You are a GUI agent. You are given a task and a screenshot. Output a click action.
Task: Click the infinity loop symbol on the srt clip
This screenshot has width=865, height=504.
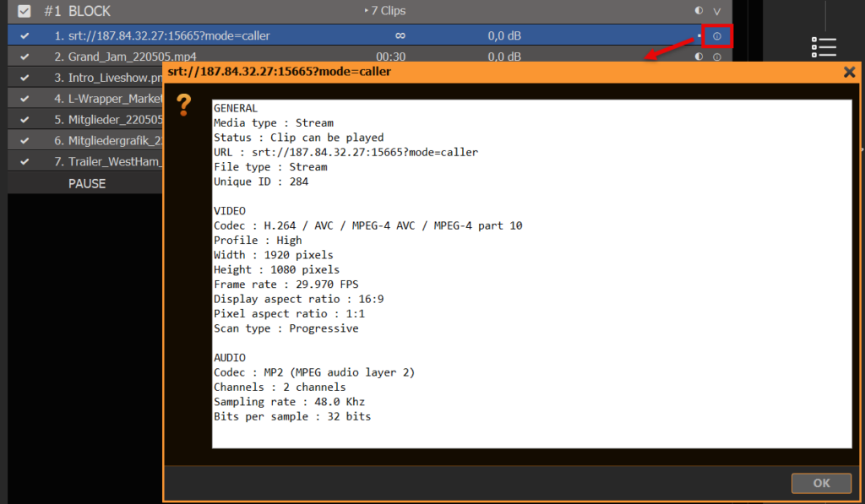coord(400,35)
